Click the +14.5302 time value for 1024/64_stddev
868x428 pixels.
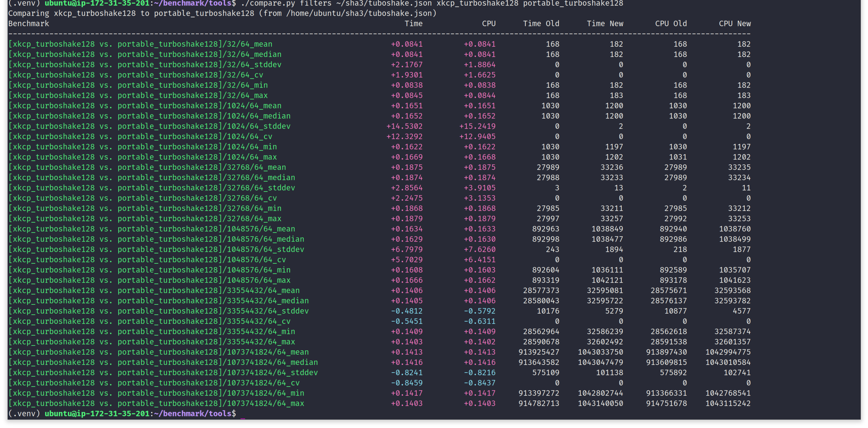(x=404, y=126)
